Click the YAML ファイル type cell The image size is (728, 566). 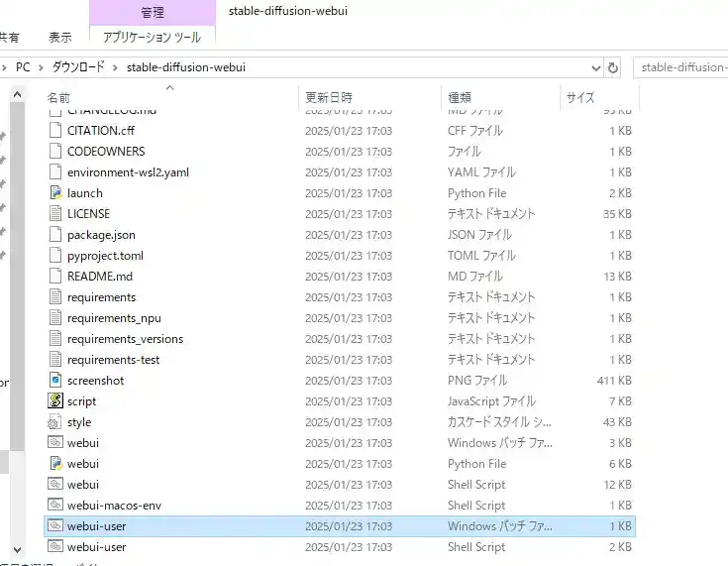point(481,172)
